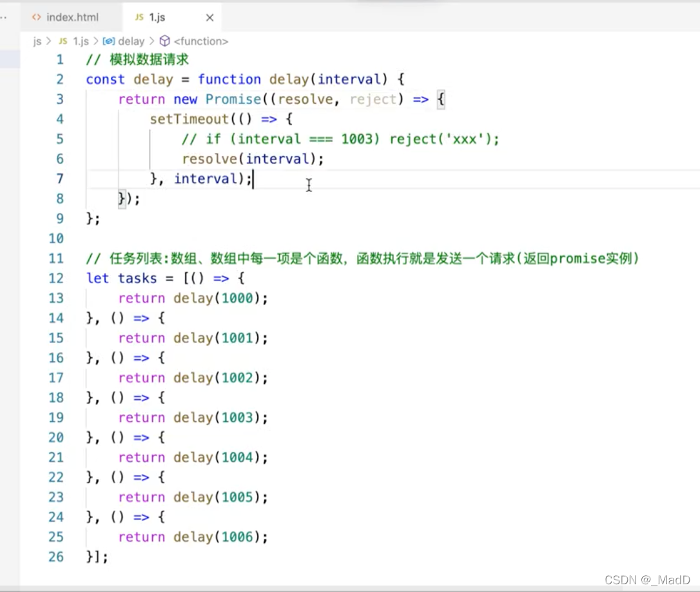Click line number 1 in gutter

point(60,59)
